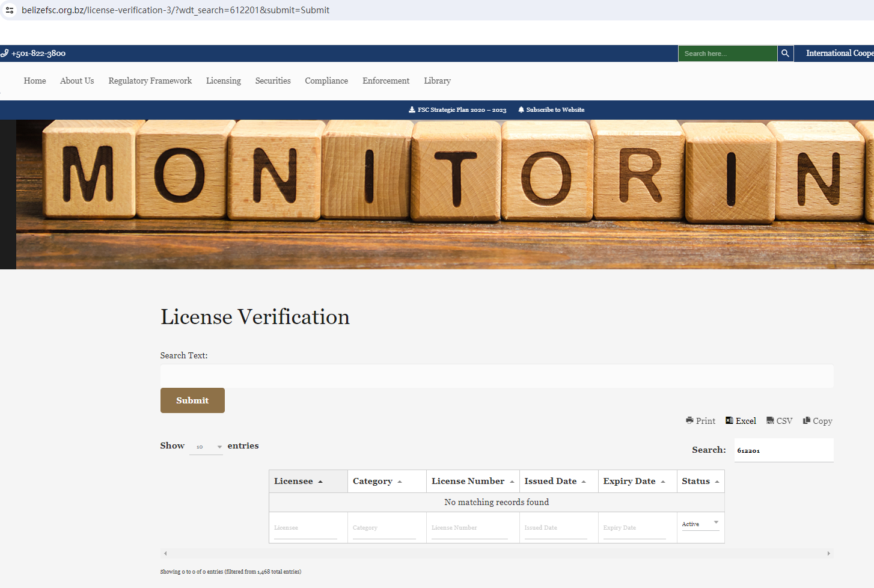The image size is (874, 588).
Task: Export table to Excel
Action: point(741,421)
